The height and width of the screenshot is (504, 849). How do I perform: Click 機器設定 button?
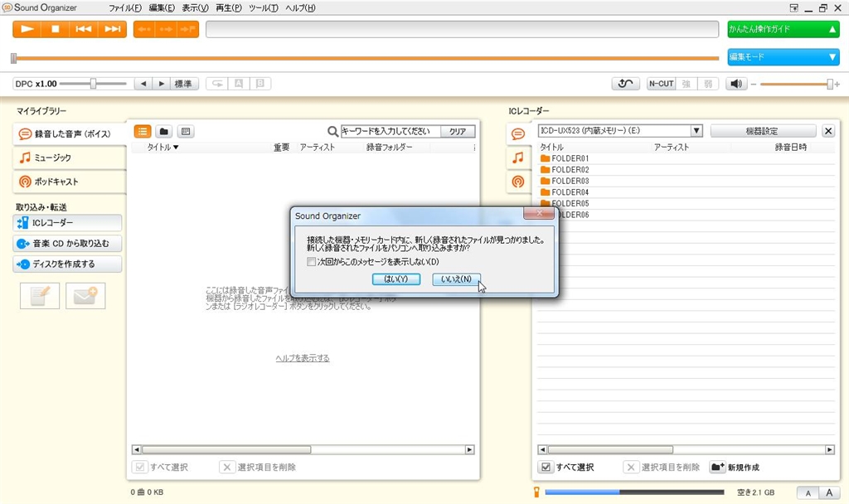763,131
